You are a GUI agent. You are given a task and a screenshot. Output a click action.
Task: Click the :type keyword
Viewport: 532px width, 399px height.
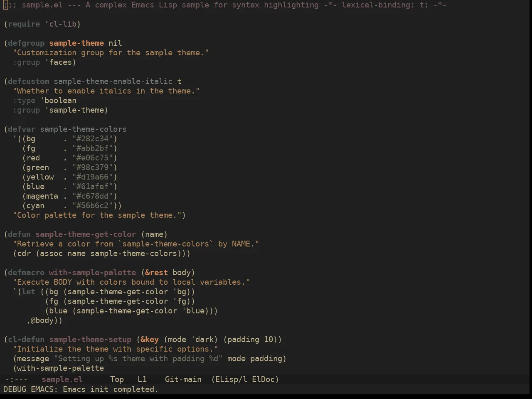[x=24, y=101]
